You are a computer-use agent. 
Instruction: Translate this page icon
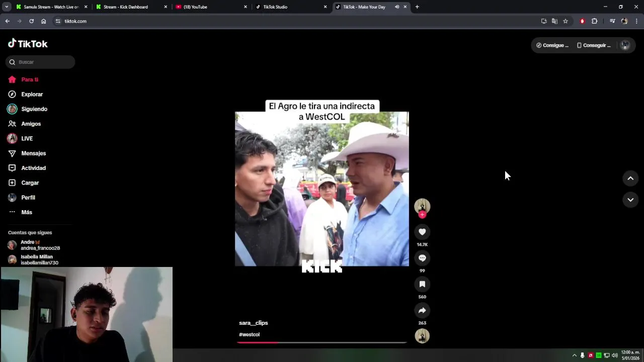[554, 21]
